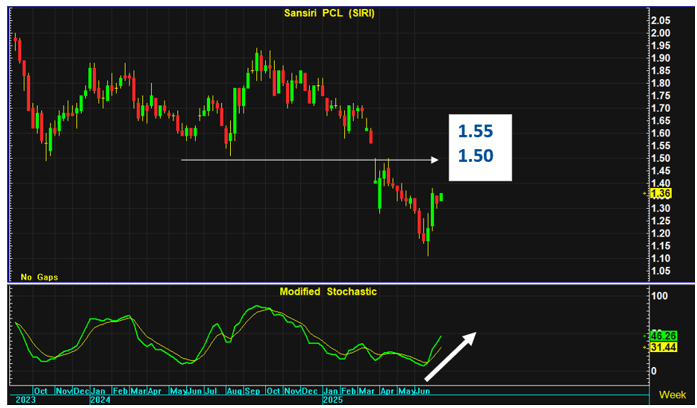Click the 2.00 price axis label
The image size is (697, 408).
point(661,33)
